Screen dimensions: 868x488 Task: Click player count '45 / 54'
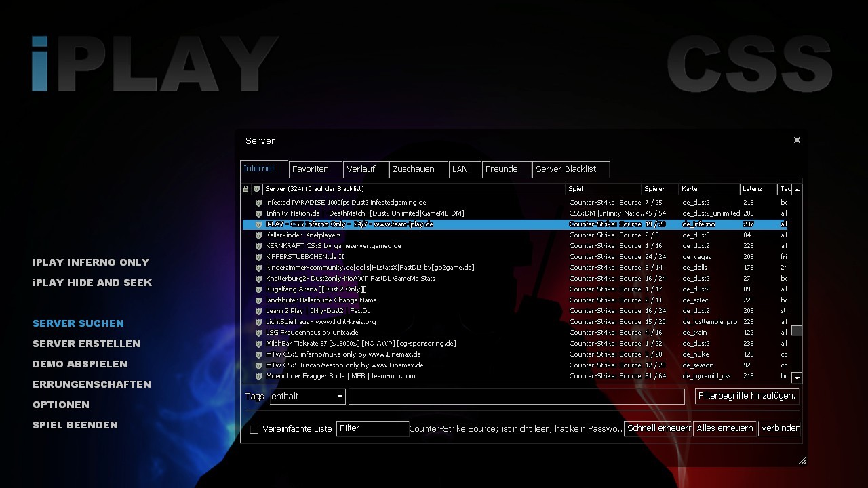tap(655, 213)
